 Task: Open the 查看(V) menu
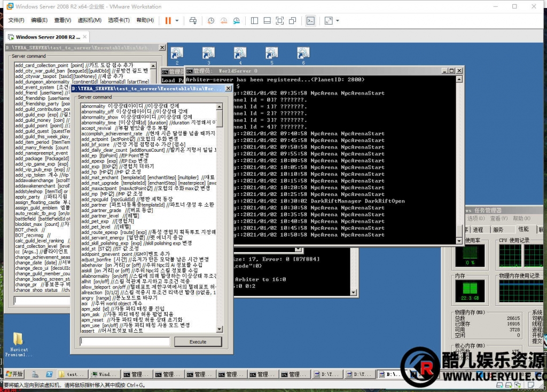[62, 20]
